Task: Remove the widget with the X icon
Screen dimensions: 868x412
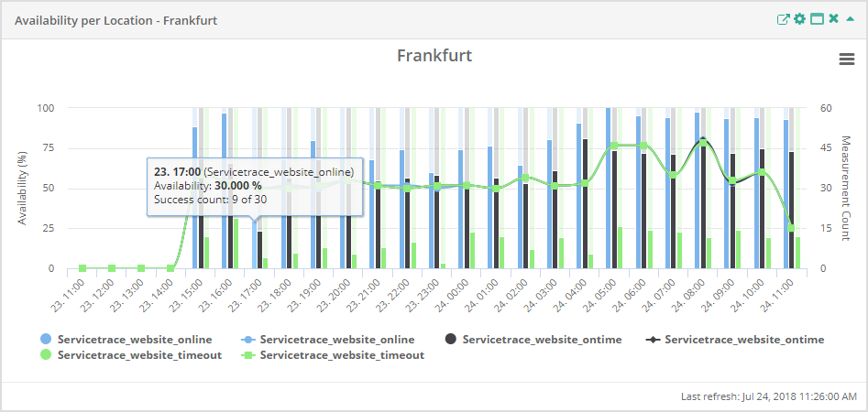Action: 834,20
